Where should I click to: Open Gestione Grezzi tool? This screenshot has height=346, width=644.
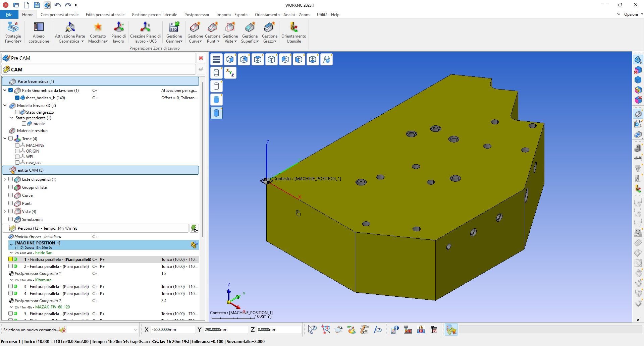pyautogui.click(x=270, y=33)
